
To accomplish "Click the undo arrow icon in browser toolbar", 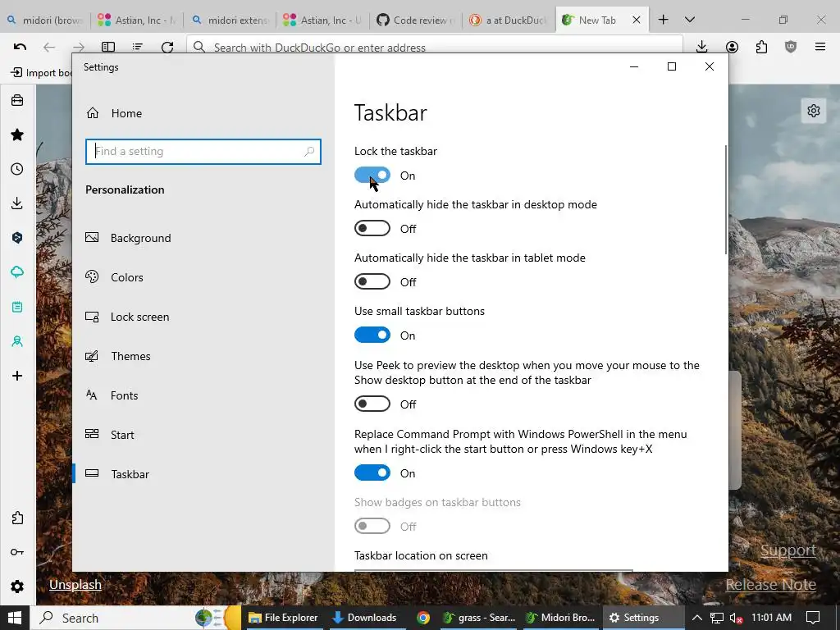I will [x=20, y=47].
